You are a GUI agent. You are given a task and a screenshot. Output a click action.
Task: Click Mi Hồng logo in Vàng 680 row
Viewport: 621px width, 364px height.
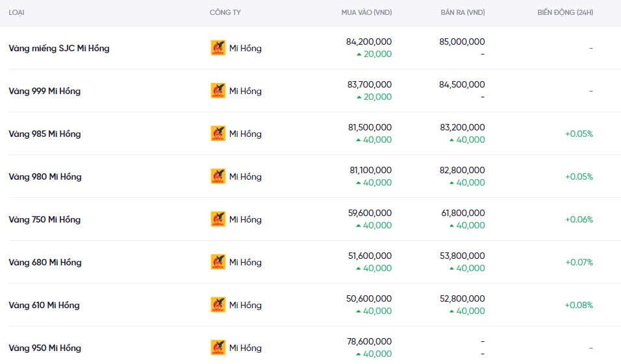tap(218, 262)
